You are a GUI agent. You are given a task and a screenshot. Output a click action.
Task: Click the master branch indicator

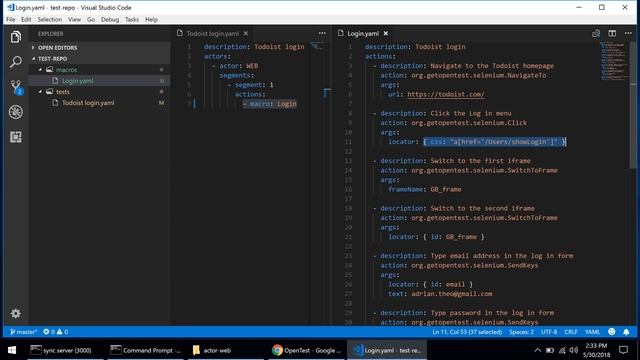[23, 332]
